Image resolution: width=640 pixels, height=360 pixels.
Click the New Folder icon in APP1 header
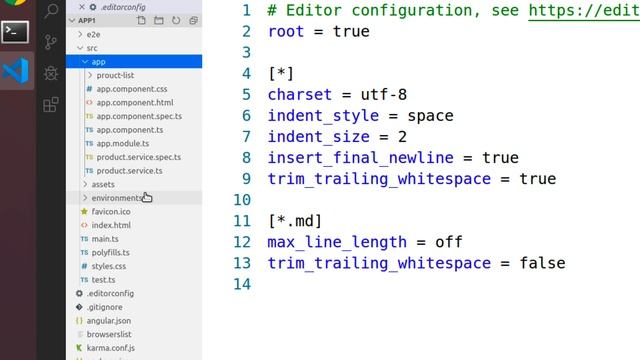click(159, 20)
